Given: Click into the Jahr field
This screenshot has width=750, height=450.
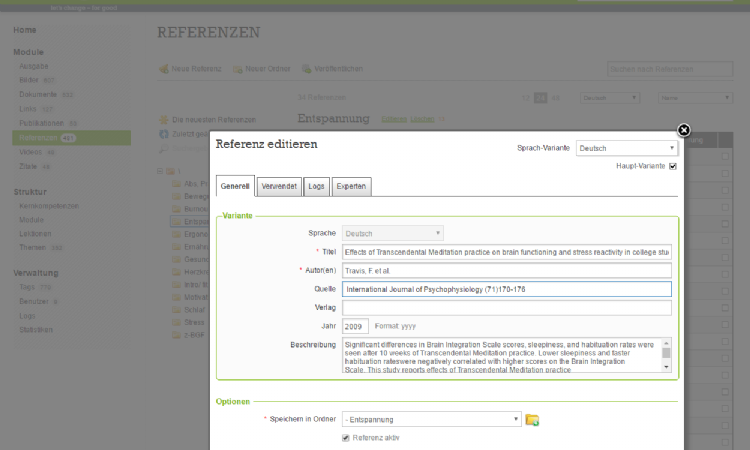Looking at the screenshot, I should 355,326.
